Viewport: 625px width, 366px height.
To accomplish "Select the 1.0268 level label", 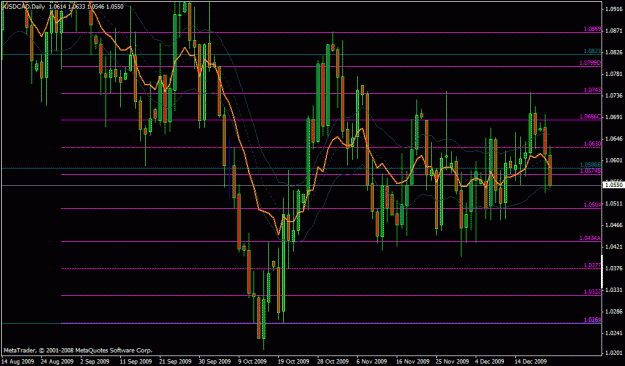I will tap(592, 320).
